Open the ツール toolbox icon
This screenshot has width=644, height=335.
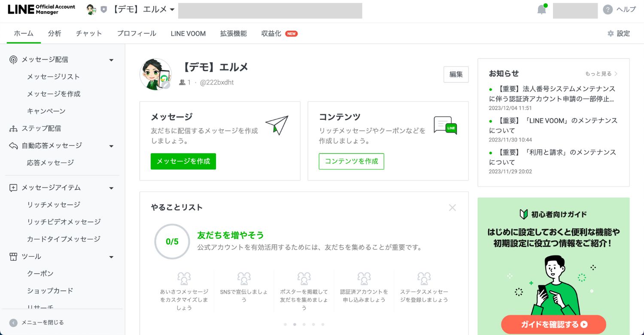pos(13,257)
